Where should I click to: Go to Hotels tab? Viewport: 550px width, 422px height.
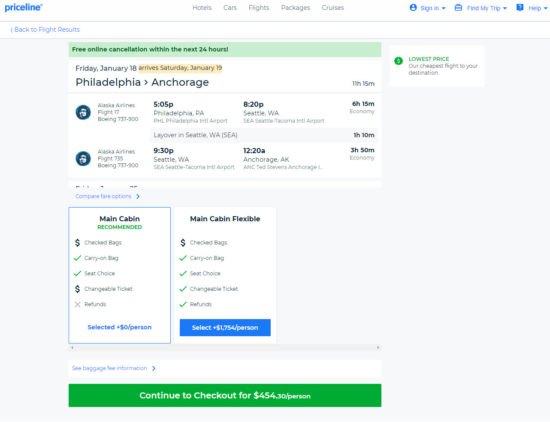click(202, 7)
